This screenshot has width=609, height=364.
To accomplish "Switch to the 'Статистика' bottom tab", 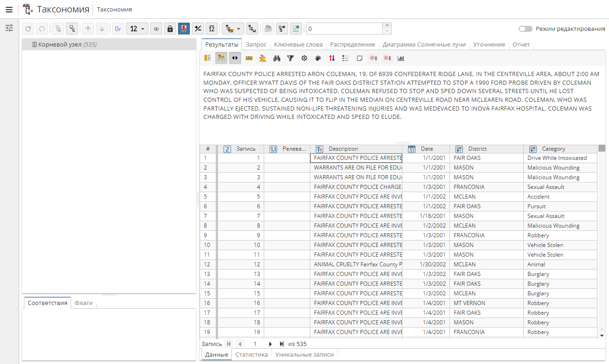I will [x=252, y=354].
